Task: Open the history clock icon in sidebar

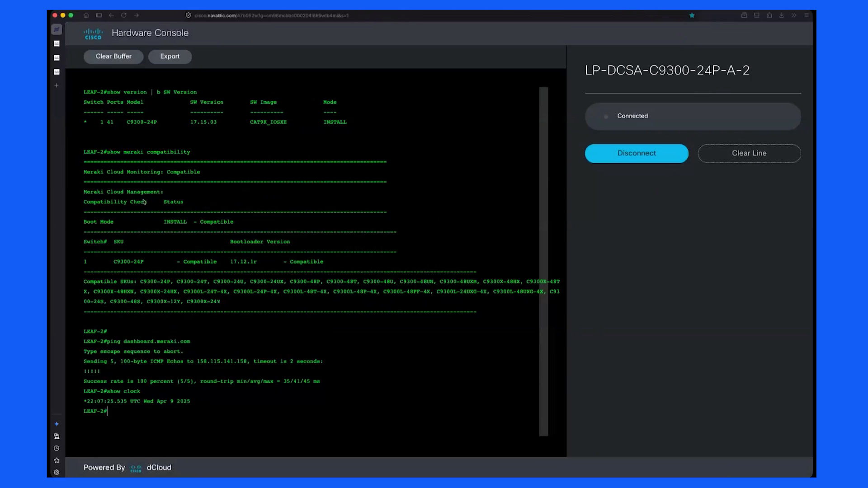Action: click(x=57, y=449)
